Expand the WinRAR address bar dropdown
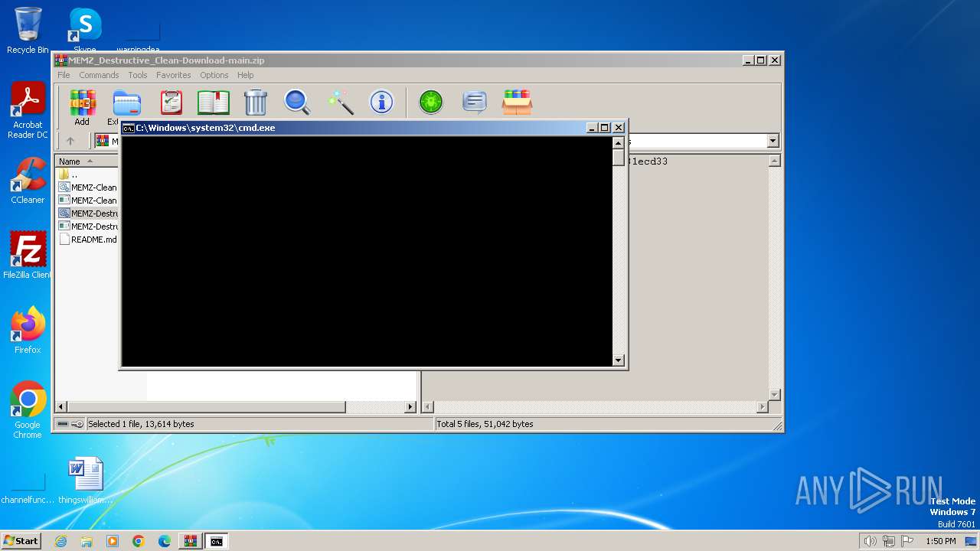980x551 pixels. point(773,141)
